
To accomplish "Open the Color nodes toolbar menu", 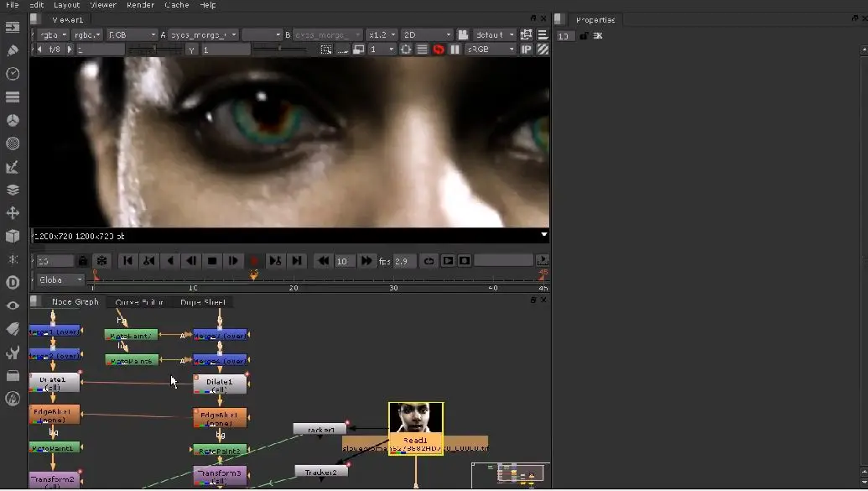I will click(x=13, y=120).
